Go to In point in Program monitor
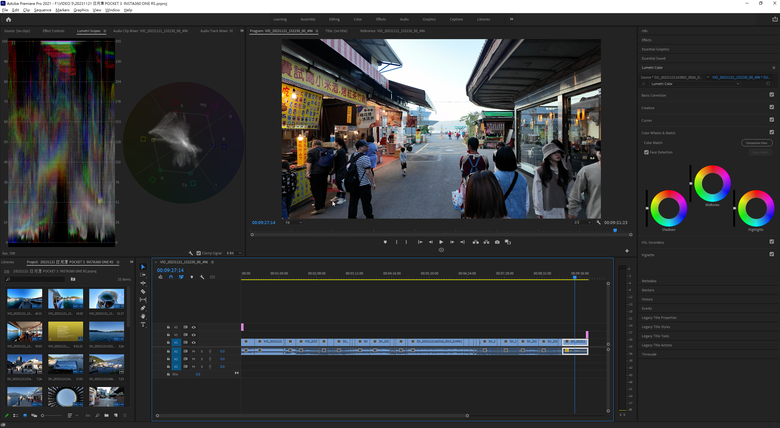 point(420,242)
